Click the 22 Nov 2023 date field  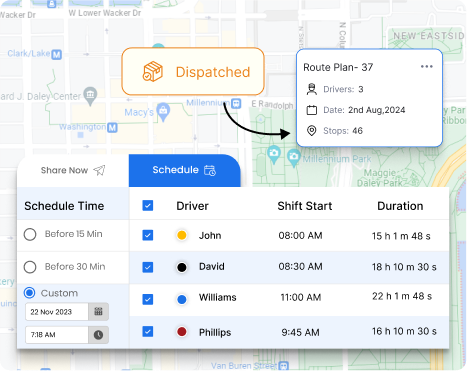57,312
